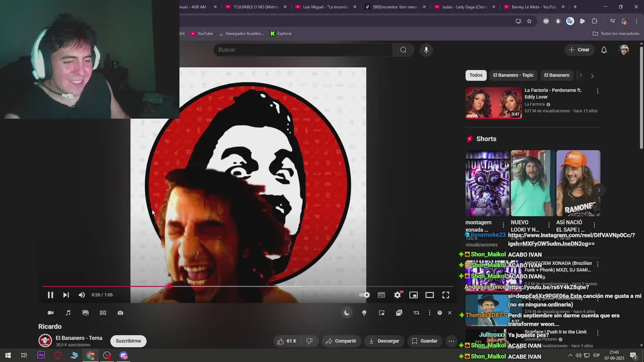Dislike the Ricardo video
Image resolution: width=644 pixels, height=362 pixels.
[309, 341]
